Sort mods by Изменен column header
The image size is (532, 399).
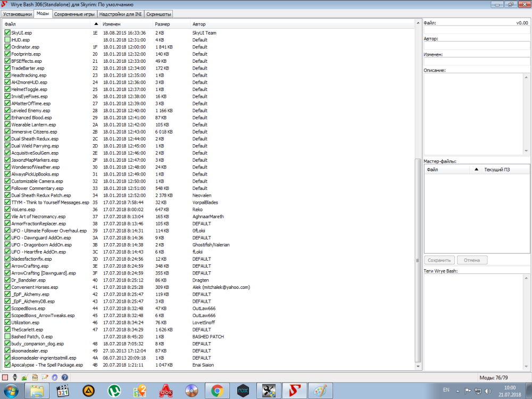127,24
